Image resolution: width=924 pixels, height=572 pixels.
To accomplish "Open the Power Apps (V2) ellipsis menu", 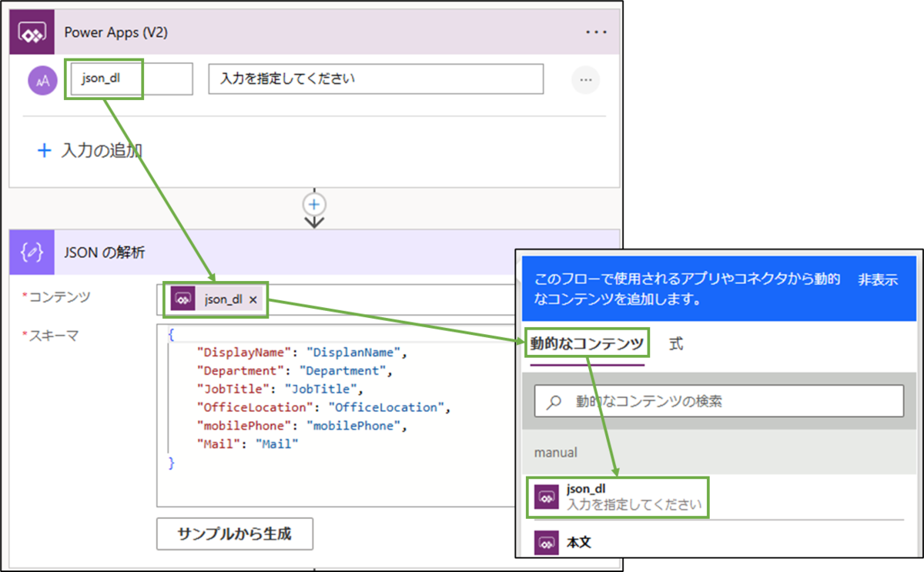I will tap(596, 32).
